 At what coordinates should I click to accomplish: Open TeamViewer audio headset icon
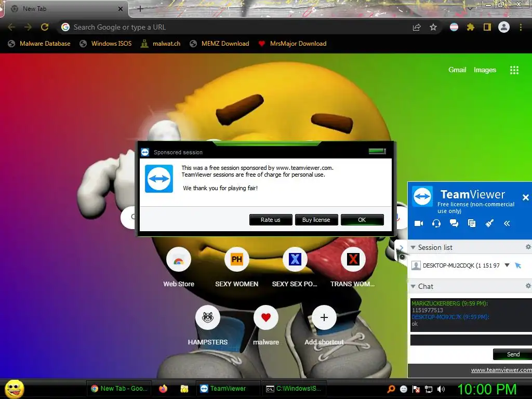(436, 223)
